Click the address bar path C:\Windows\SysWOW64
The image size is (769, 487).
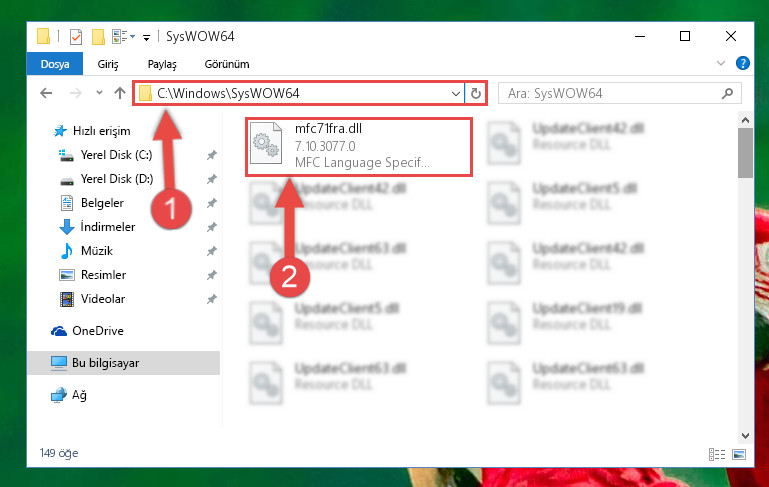coord(228,93)
